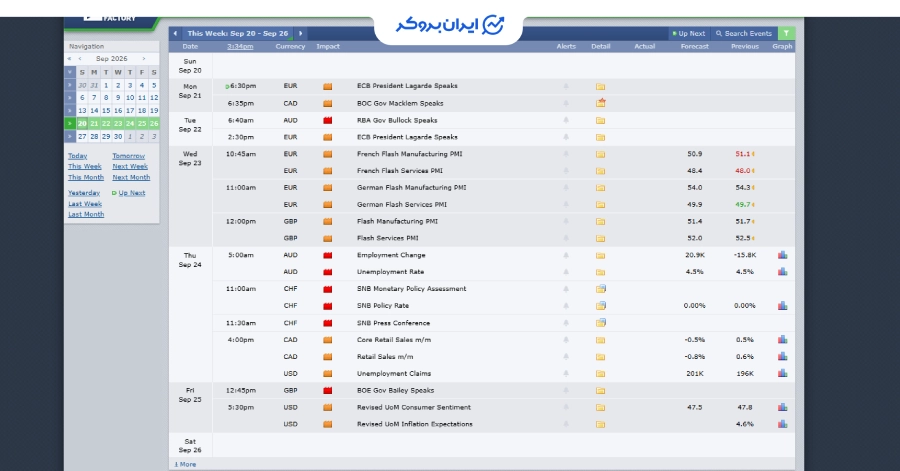Open French Flash Services PMI event

[399, 170]
